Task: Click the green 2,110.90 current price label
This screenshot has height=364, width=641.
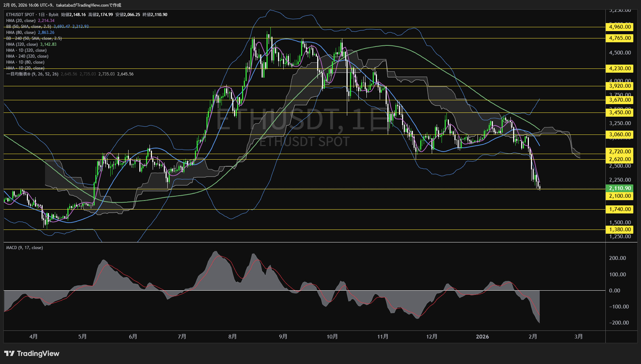Action: pos(620,188)
